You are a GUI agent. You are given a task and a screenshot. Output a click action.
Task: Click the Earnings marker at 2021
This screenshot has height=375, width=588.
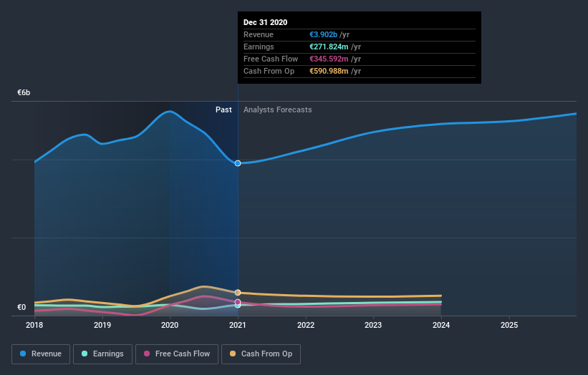[238, 306]
